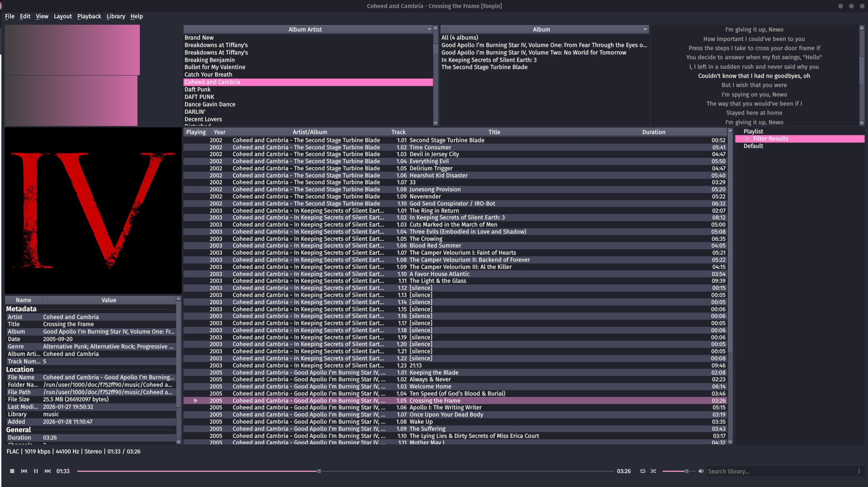Toggle shuffle playback mode
Viewport: 868px width, 487px height.
tap(653, 471)
